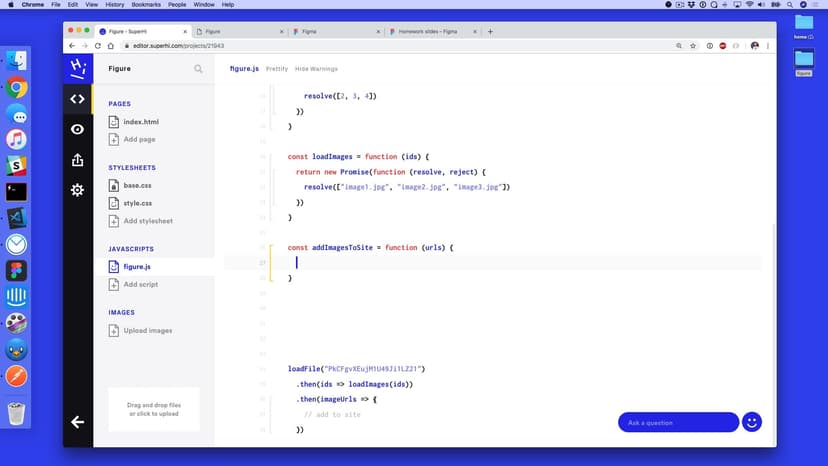Click Upload images
The image size is (828, 466).
point(147,330)
